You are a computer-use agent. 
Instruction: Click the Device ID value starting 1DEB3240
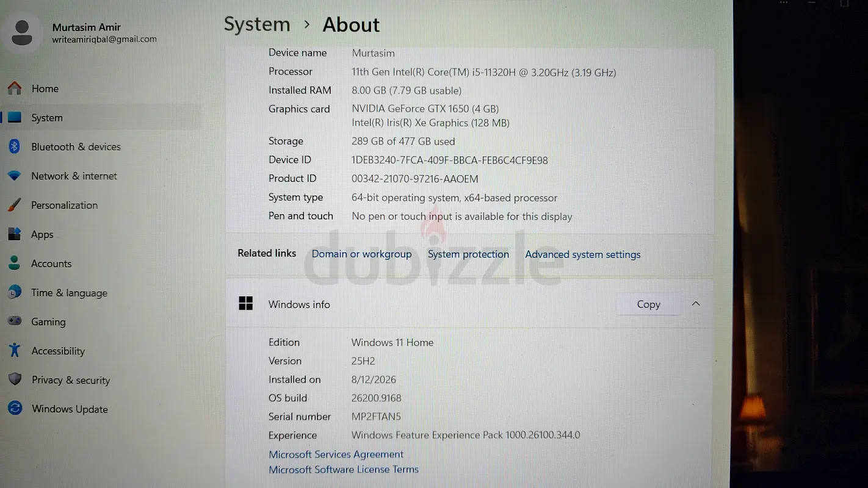(x=450, y=160)
